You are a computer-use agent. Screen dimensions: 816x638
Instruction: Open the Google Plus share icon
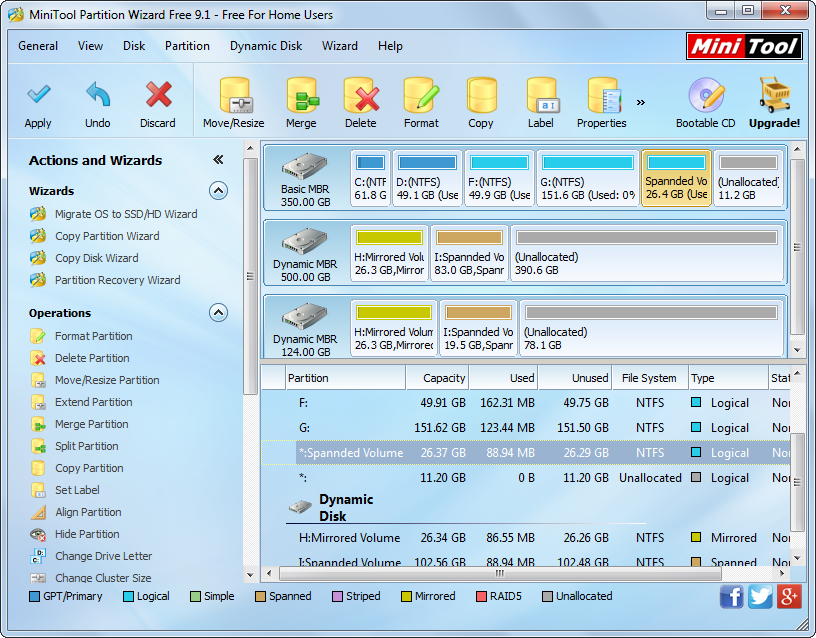788,596
